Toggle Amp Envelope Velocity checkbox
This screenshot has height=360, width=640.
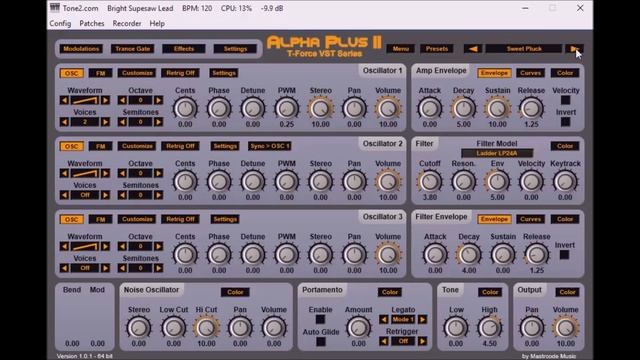coord(565,100)
